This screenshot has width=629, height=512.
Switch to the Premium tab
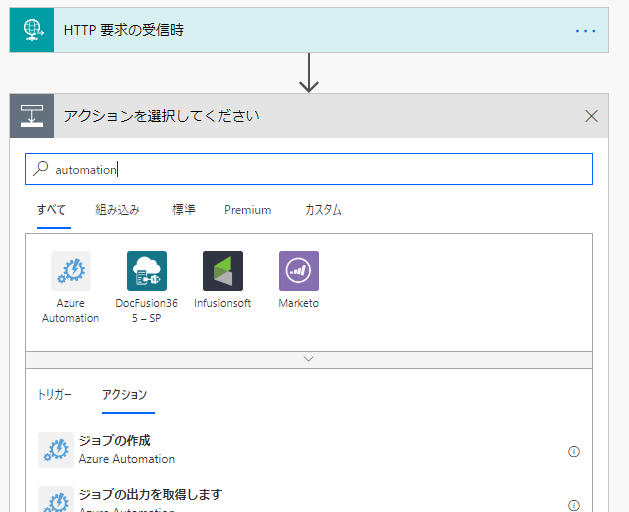(248, 209)
